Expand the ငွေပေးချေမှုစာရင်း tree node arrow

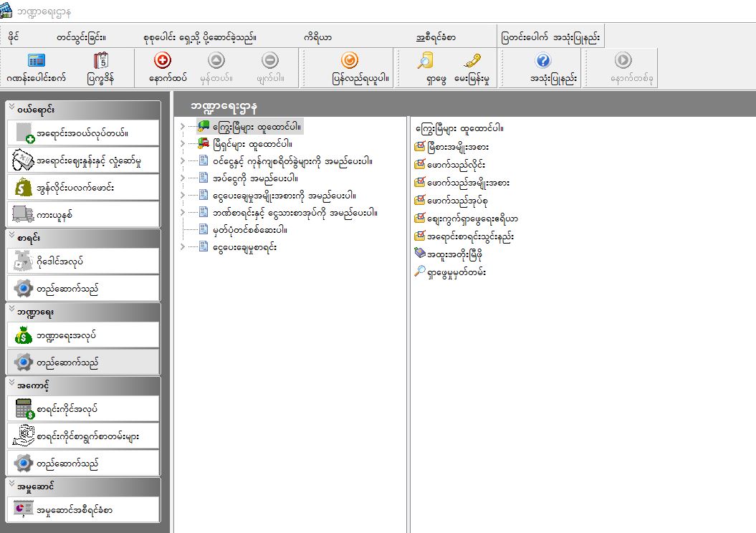[x=183, y=247]
